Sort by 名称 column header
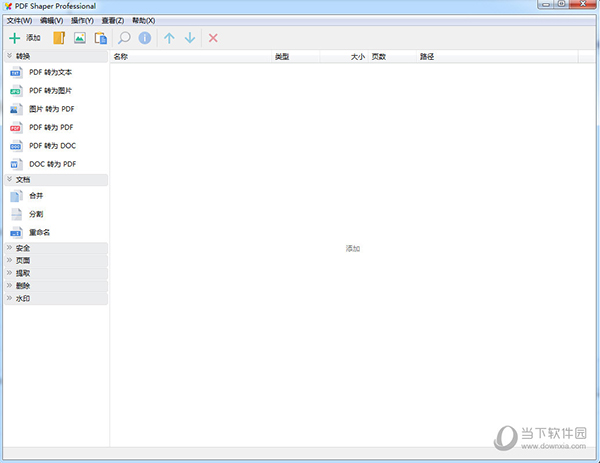Image resolution: width=600 pixels, height=463 pixels. (x=191, y=57)
